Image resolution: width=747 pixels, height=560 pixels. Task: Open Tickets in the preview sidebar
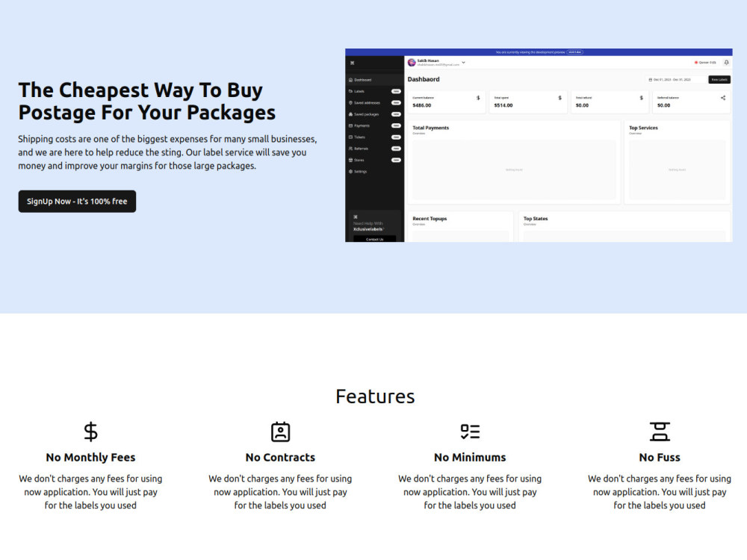pyautogui.click(x=374, y=137)
